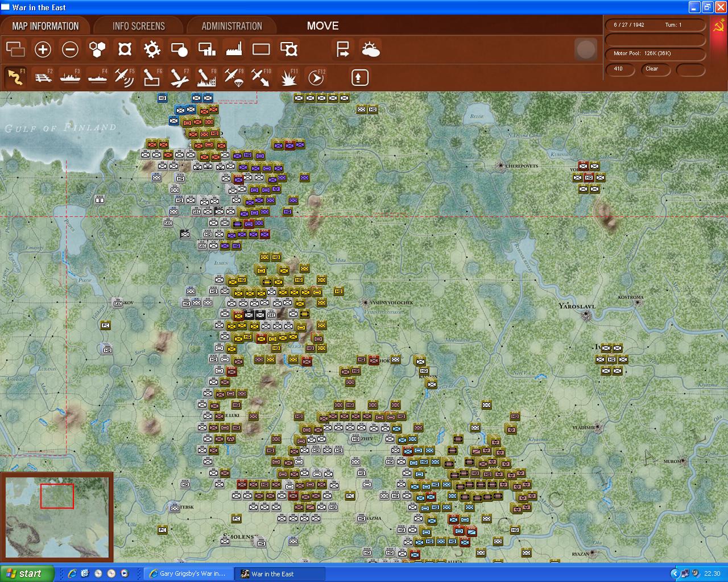
Task: Click the 410 value box
Action: coord(620,69)
